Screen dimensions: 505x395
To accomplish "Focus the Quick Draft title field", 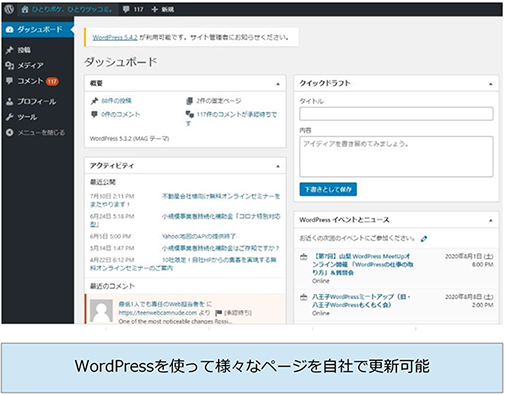I will coord(396,114).
